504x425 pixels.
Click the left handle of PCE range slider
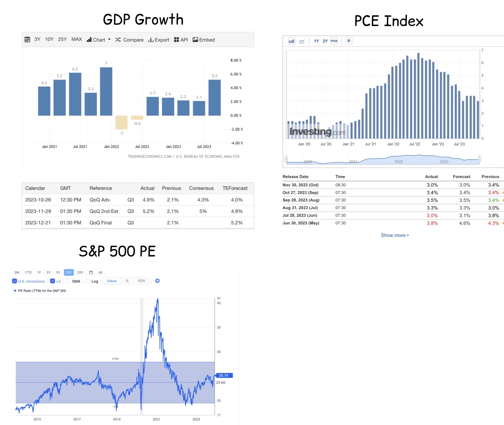286,159
